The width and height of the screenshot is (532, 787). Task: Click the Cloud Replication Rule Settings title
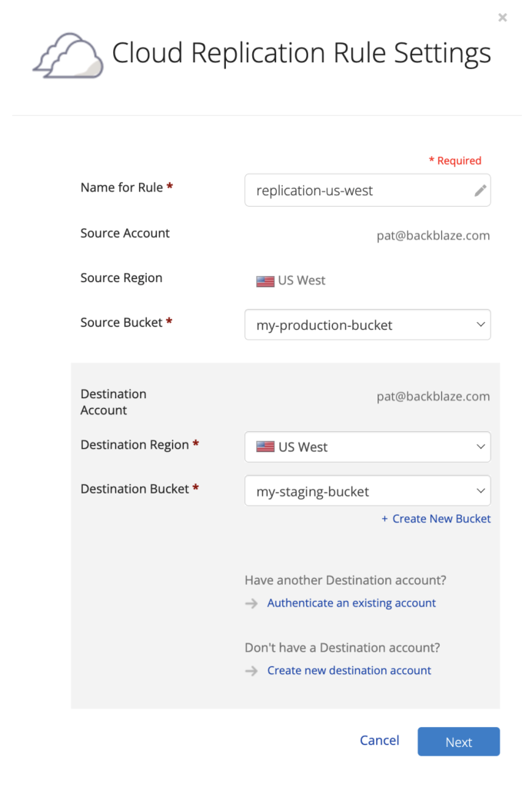tap(301, 53)
